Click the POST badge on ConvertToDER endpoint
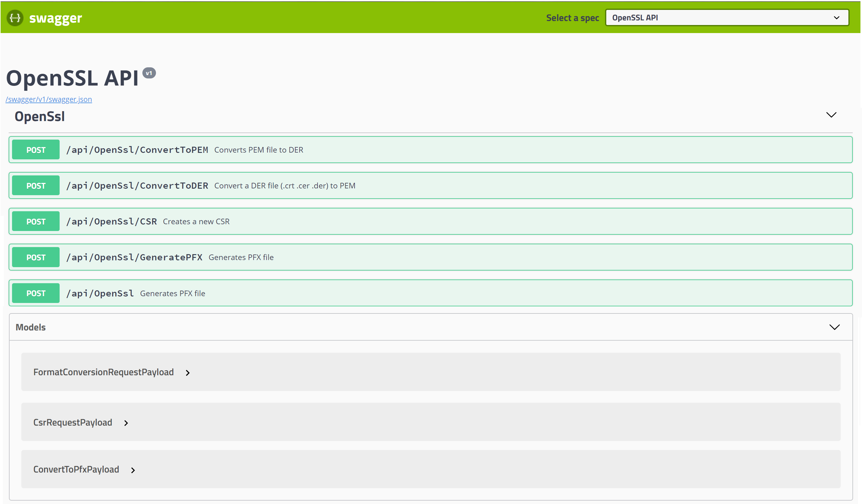The height and width of the screenshot is (504, 862). tap(35, 185)
